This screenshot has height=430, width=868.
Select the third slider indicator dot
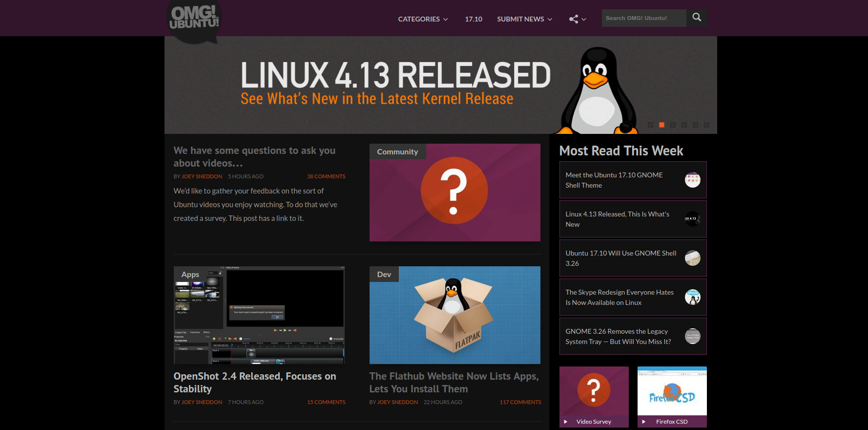(x=673, y=125)
